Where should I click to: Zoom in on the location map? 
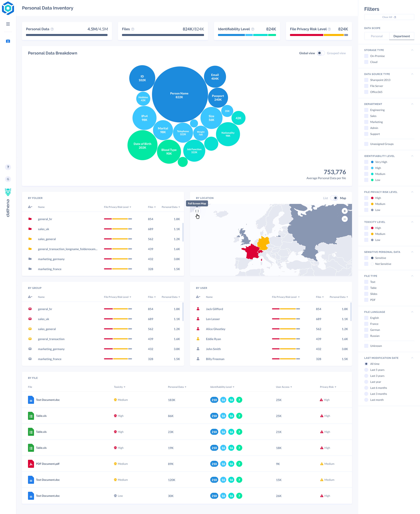(344, 211)
